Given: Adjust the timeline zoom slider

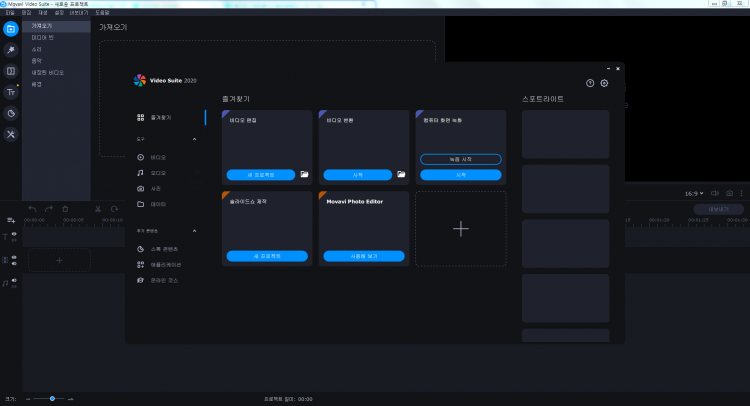Looking at the screenshot, I should (x=52, y=398).
